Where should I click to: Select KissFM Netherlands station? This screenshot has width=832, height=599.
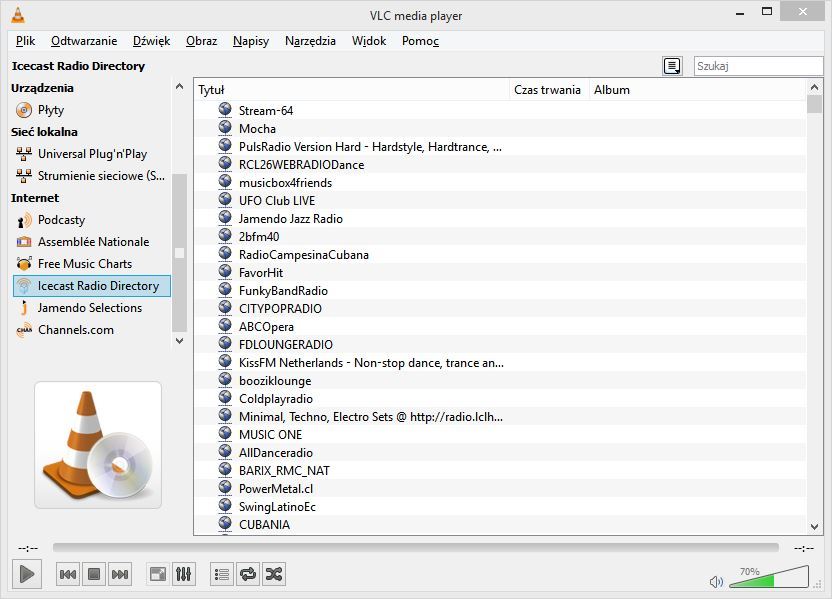pos(500,363)
